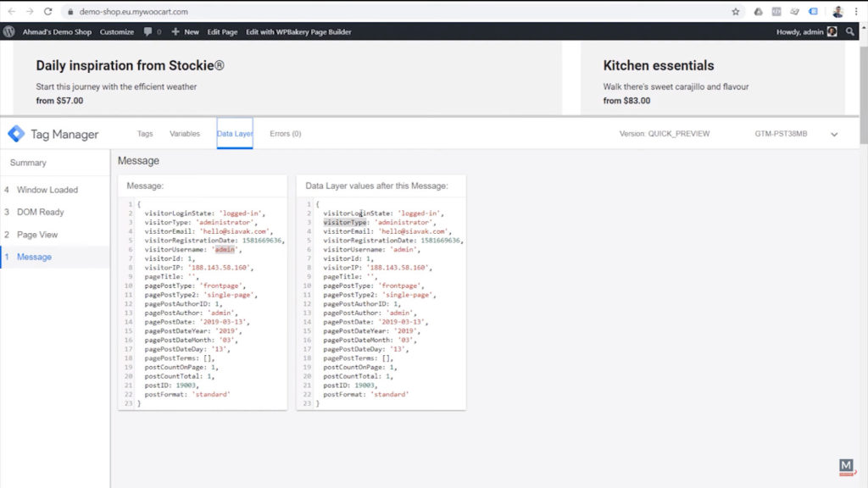Click the browser back arrow
Screen dimensions: 868x488
click(x=12, y=12)
